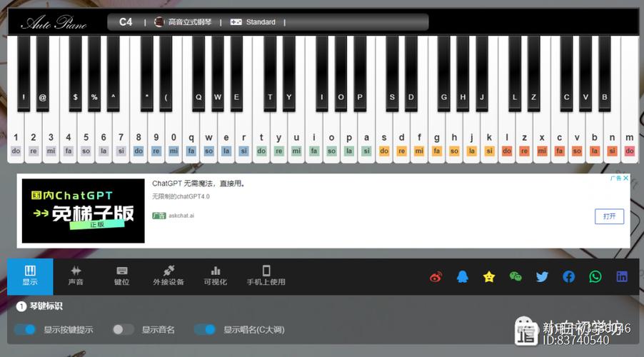Play black key labeled L

pyautogui.click(x=514, y=74)
